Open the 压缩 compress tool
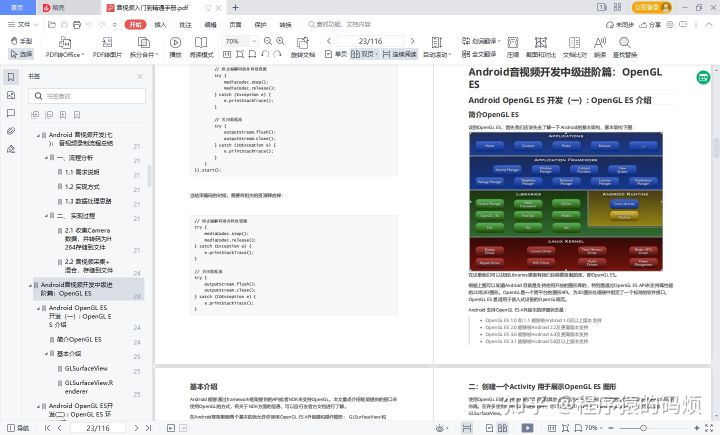 pyautogui.click(x=513, y=47)
